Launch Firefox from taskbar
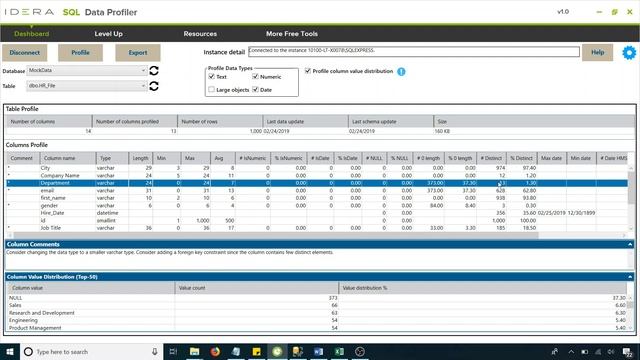Image resolution: width=640 pixels, height=360 pixels. click(x=215, y=351)
